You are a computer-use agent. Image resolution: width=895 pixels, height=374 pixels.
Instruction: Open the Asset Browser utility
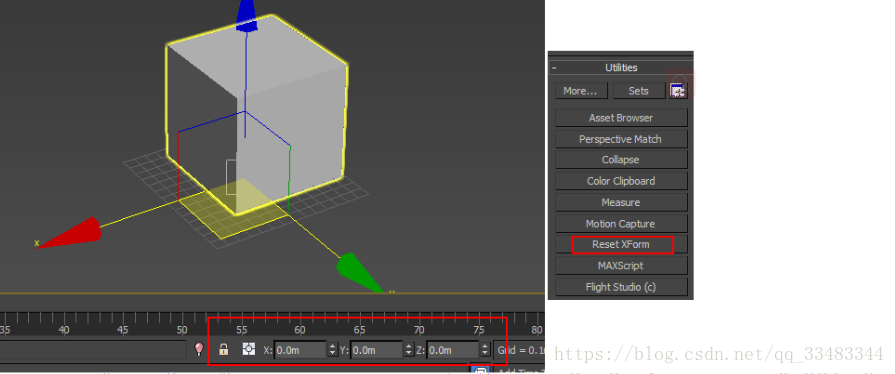click(x=621, y=118)
